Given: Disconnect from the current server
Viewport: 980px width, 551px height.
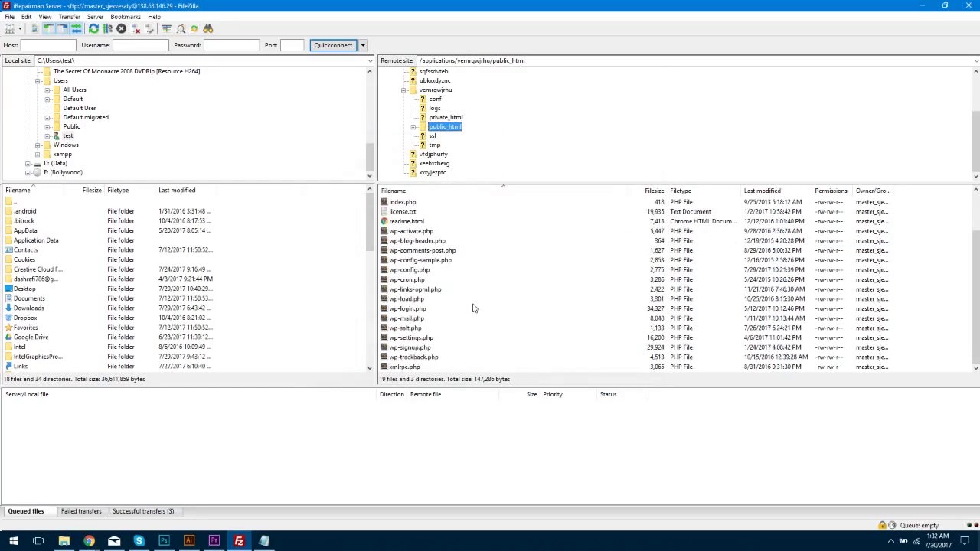Looking at the screenshot, I should [x=136, y=28].
